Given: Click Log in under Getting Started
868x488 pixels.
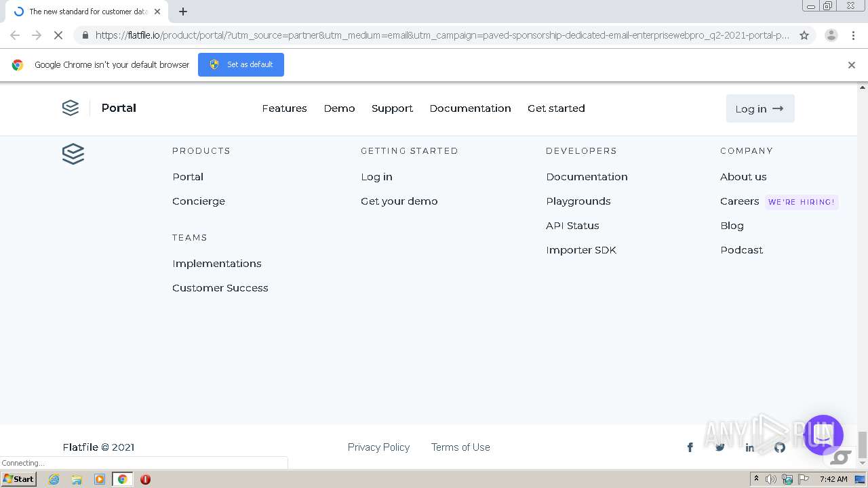Looking at the screenshot, I should (376, 177).
